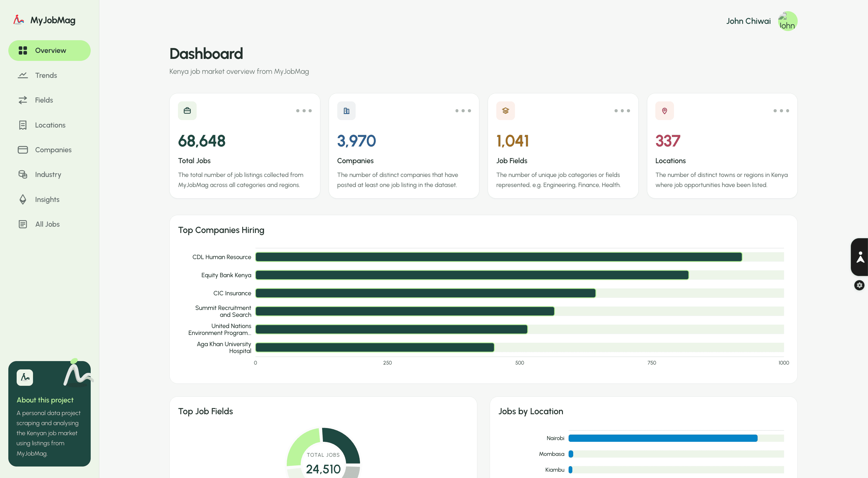Click the Jobs by Location heading
The width and height of the screenshot is (868, 478).
coord(531,412)
